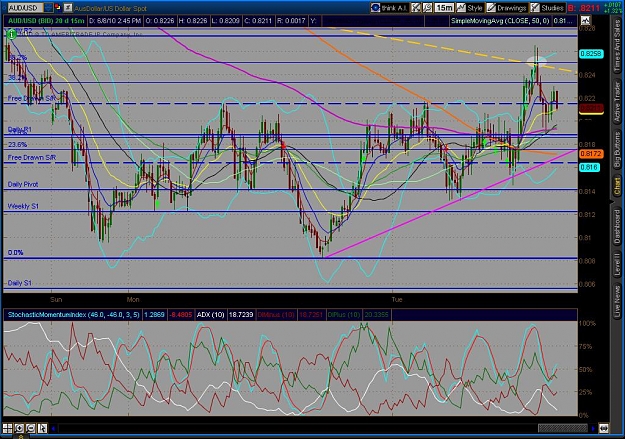Click the B: .8211 bid quote

(584, 8)
